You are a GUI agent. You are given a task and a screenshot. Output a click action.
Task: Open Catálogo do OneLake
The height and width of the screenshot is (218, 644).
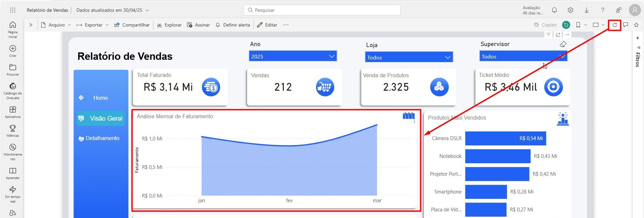pos(13,91)
